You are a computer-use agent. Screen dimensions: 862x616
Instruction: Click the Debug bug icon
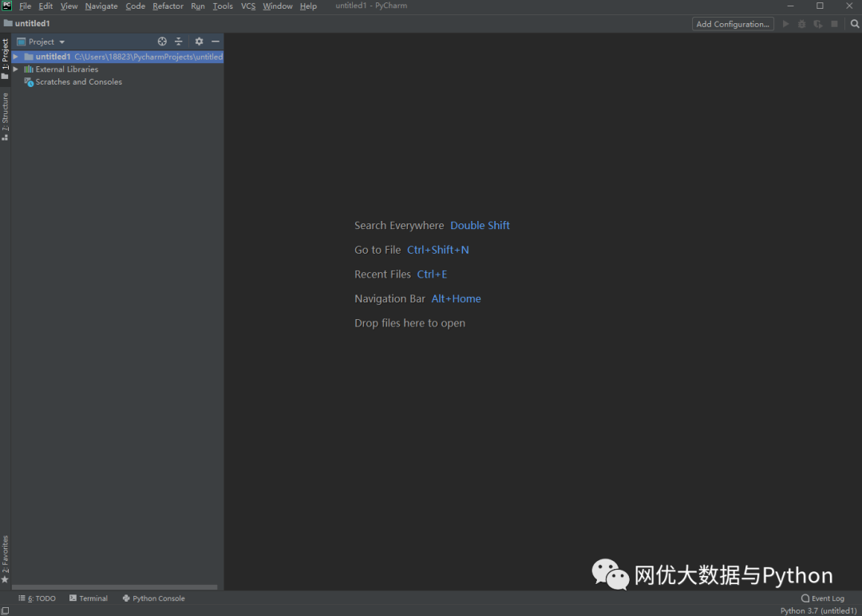(x=802, y=24)
